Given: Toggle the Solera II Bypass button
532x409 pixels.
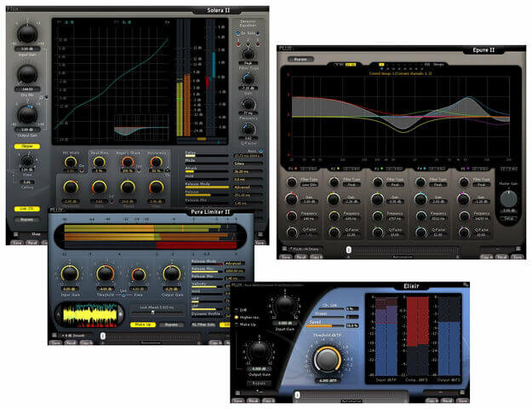Looking at the screenshot, I should (26, 220).
